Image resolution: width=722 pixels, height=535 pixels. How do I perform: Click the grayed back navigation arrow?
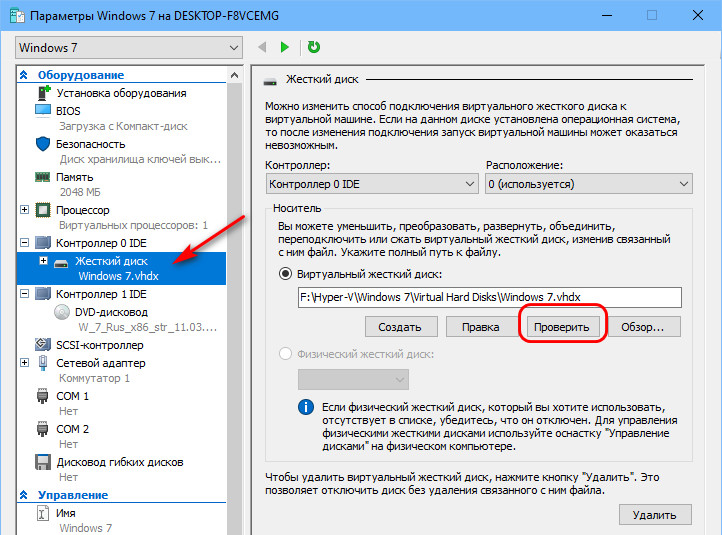(x=262, y=47)
